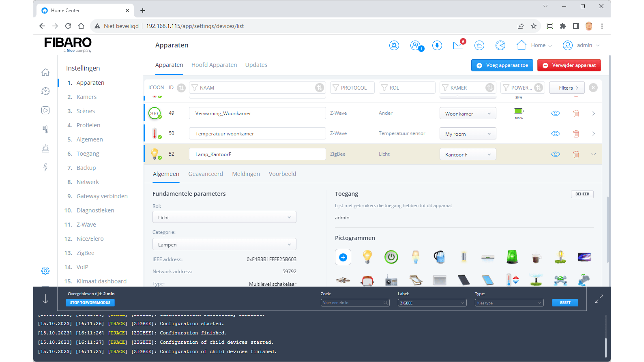Delete the Temperatuur woonkamer device
Screen dimensions: 644x362
coord(576,134)
